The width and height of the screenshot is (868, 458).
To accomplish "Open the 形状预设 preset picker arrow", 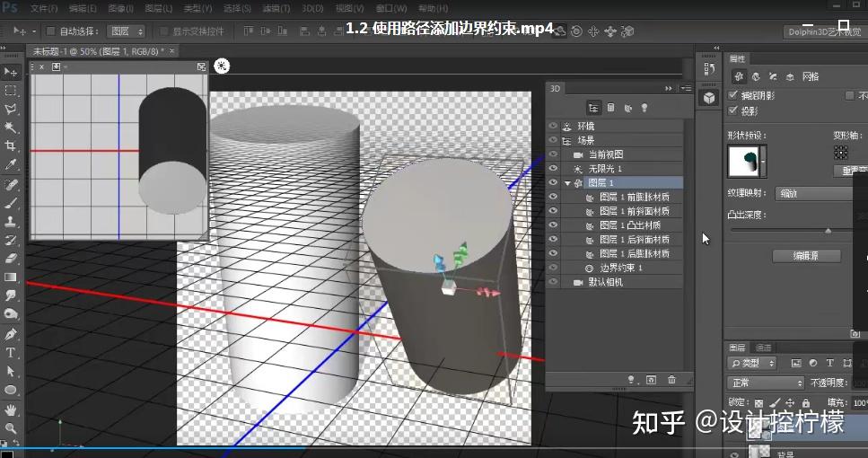I will tap(763, 161).
